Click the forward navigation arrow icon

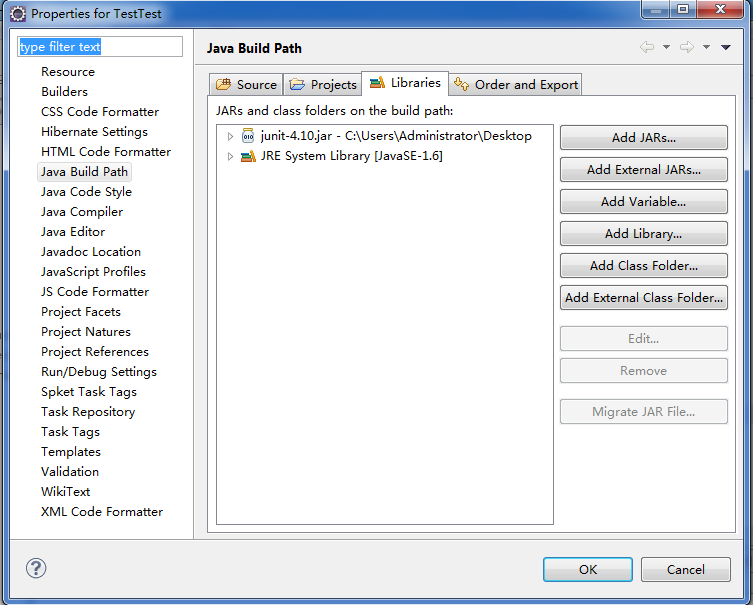pyautogui.click(x=687, y=47)
